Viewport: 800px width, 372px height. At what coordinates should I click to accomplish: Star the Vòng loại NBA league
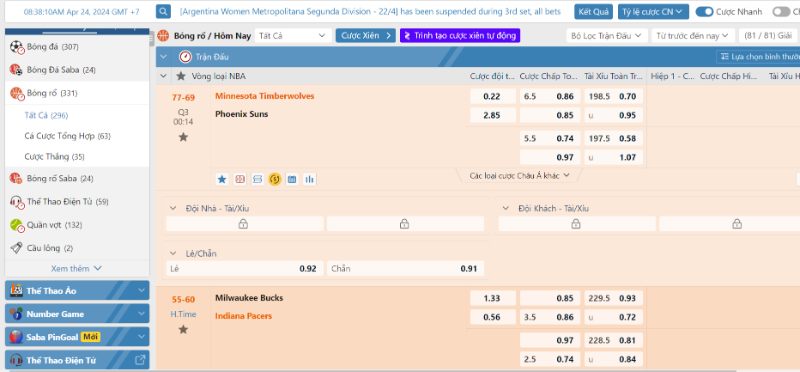pyautogui.click(x=181, y=76)
